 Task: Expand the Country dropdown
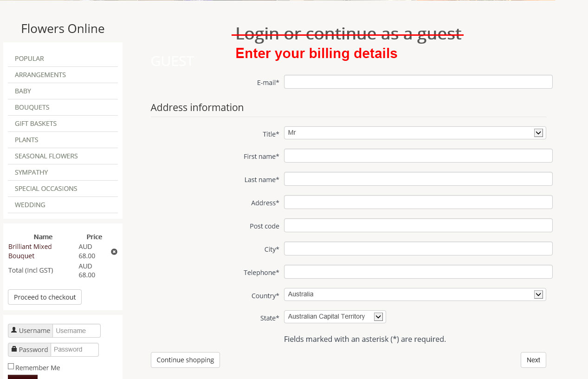[x=415, y=294]
